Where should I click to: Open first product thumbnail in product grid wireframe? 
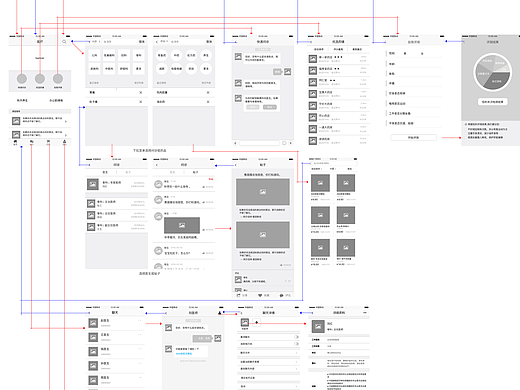click(320, 183)
